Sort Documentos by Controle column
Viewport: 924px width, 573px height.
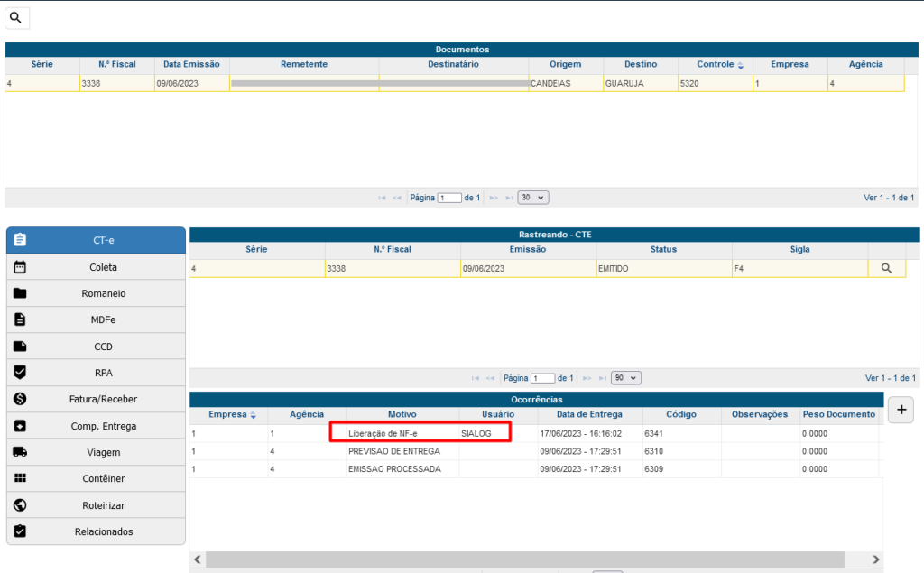click(x=720, y=65)
